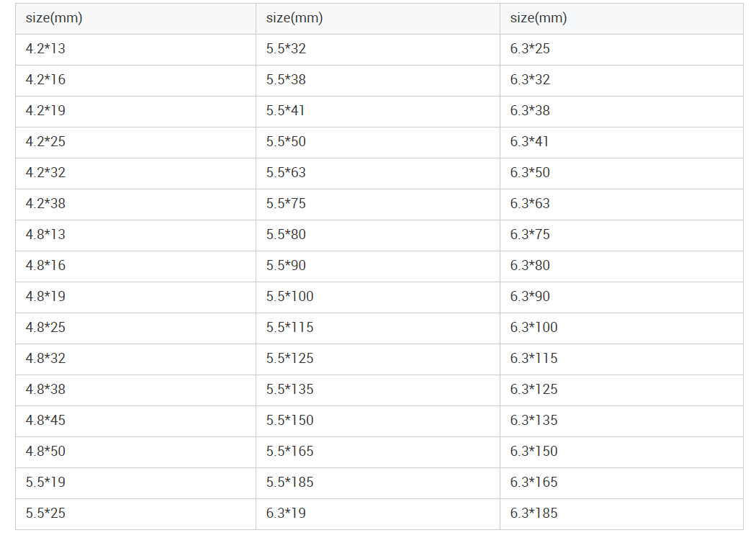Image resolution: width=756 pixels, height=538 pixels.
Task: Select the 6.3*41 table cell
Action: click(x=530, y=142)
